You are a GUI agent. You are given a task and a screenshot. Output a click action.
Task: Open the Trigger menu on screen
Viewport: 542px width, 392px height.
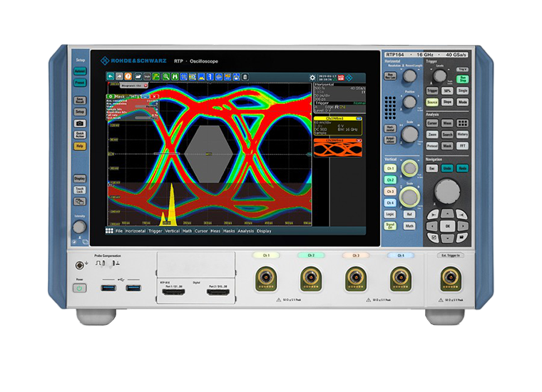tap(155, 231)
